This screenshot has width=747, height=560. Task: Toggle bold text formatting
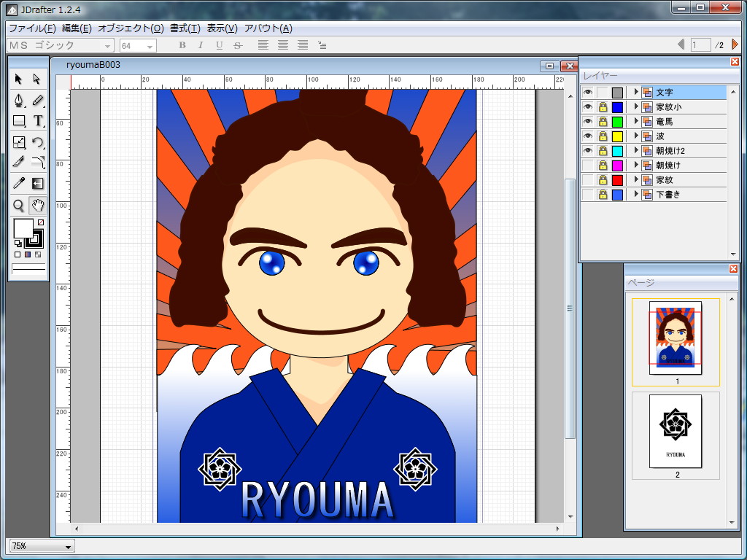click(x=182, y=45)
